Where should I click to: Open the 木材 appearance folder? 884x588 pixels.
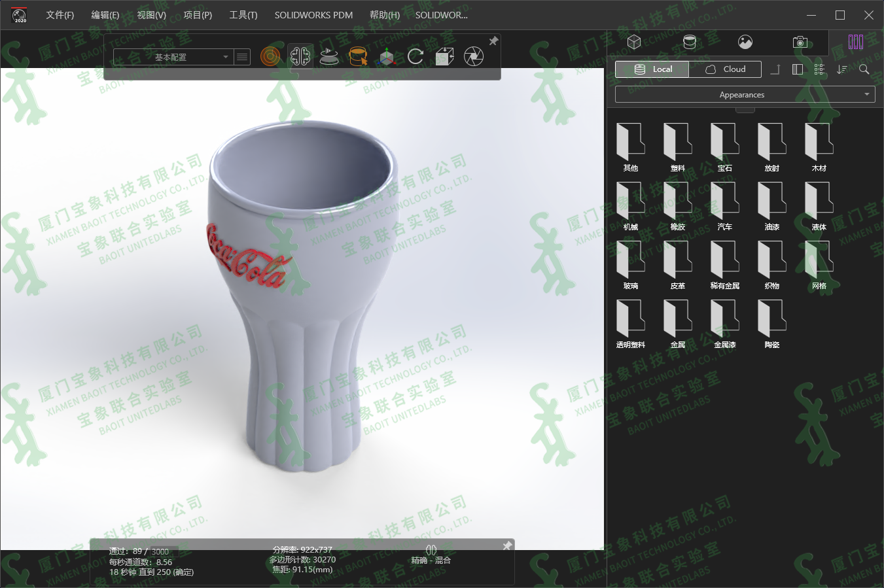point(819,147)
